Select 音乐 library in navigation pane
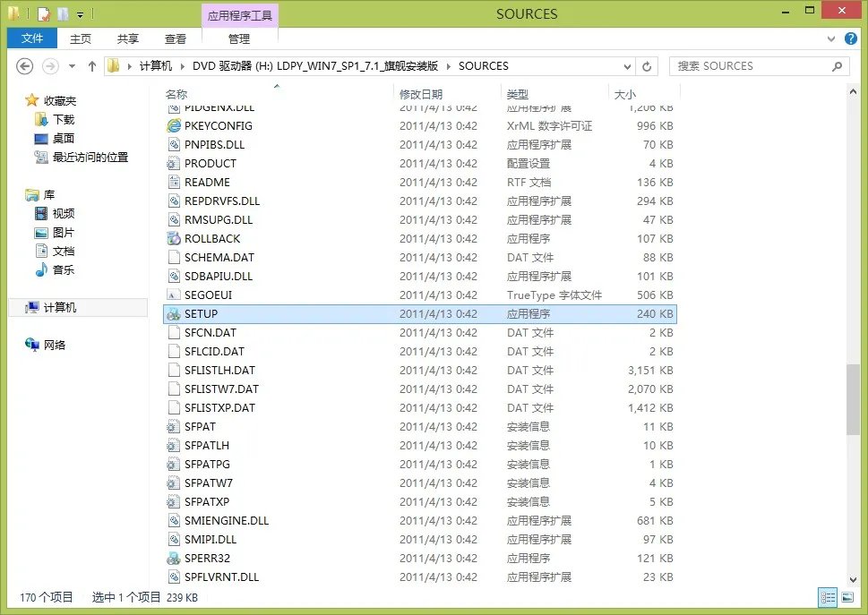 (x=63, y=269)
